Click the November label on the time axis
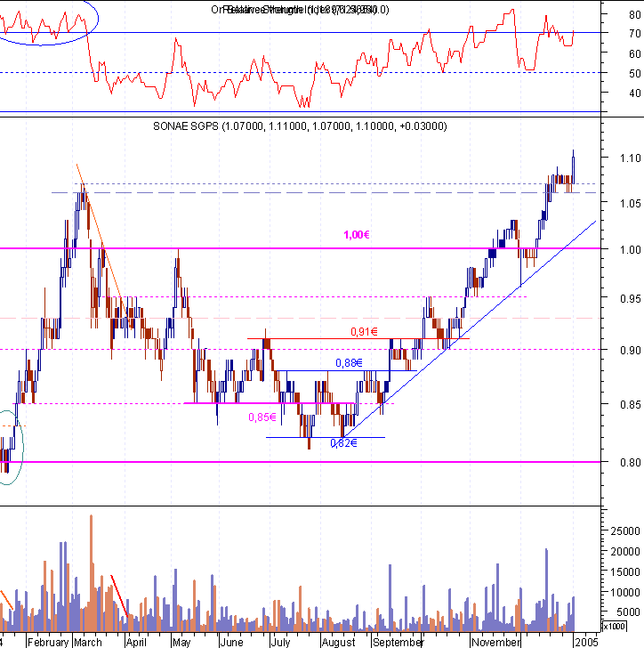This screenshot has width=644, height=648. (496, 643)
